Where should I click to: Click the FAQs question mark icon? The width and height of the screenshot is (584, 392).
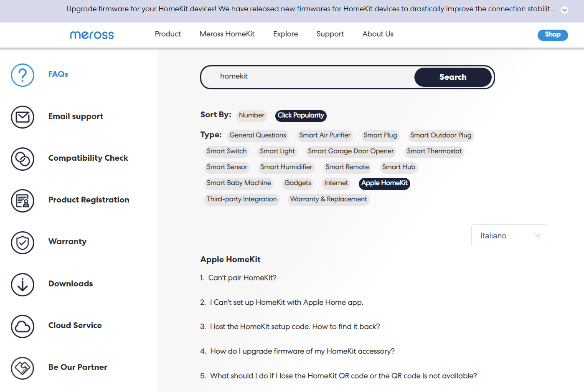click(x=23, y=75)
